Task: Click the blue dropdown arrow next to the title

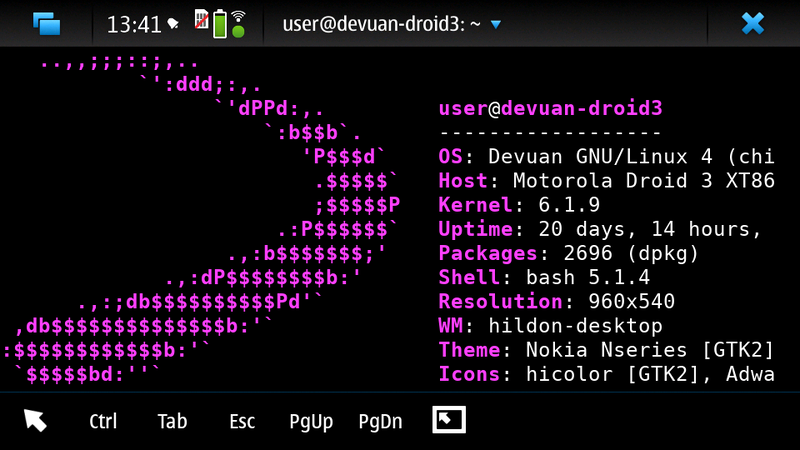Action: (x=495, y=24)
